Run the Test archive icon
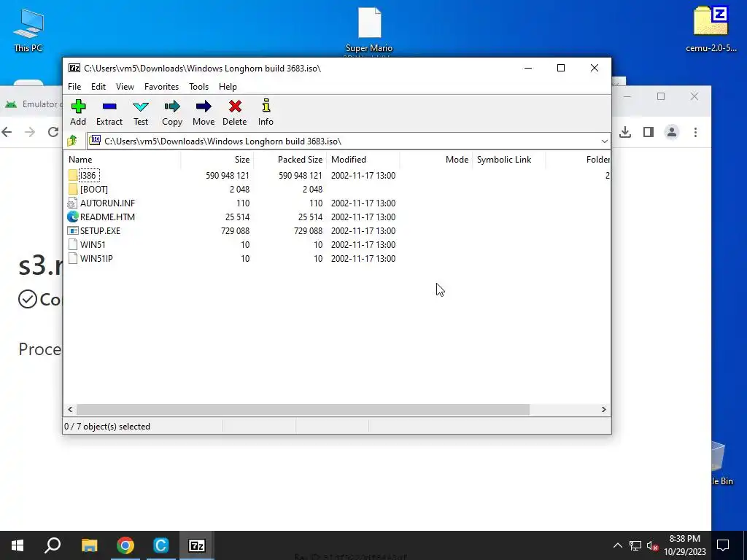 (141, 106)
